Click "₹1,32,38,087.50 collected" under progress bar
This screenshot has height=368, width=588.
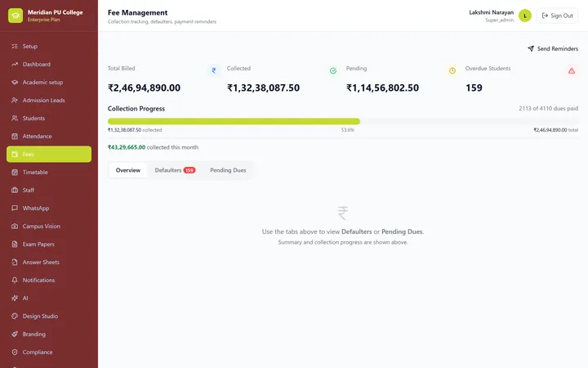tap(135, 130)
